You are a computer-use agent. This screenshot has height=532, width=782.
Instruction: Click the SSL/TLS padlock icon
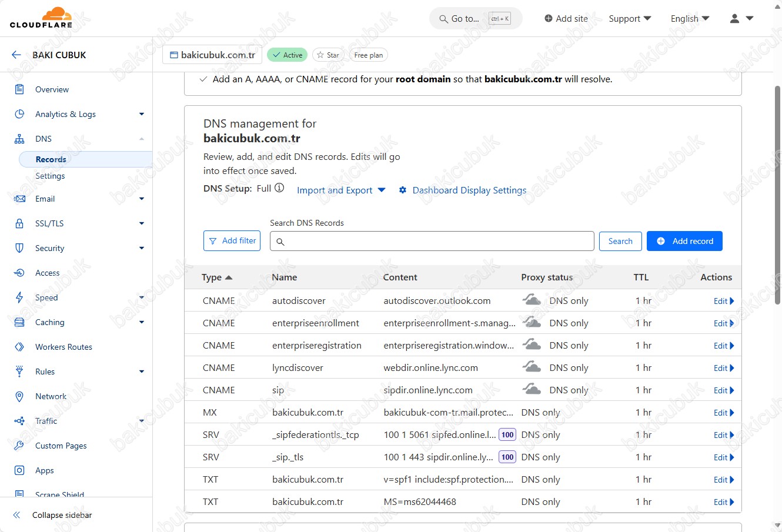[19, 223]
